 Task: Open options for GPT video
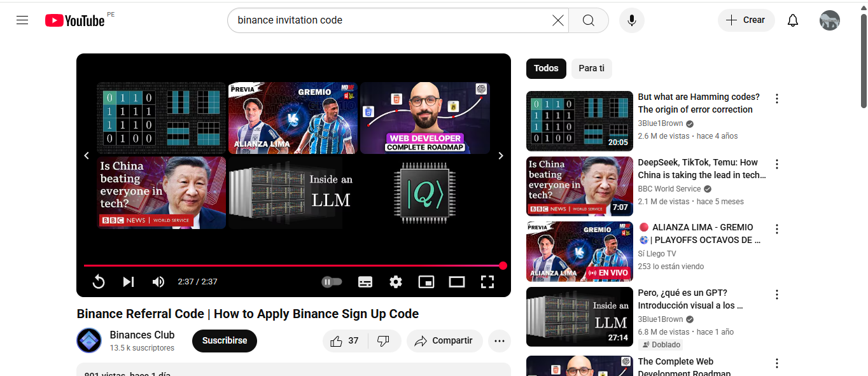[x=776, y=295]
